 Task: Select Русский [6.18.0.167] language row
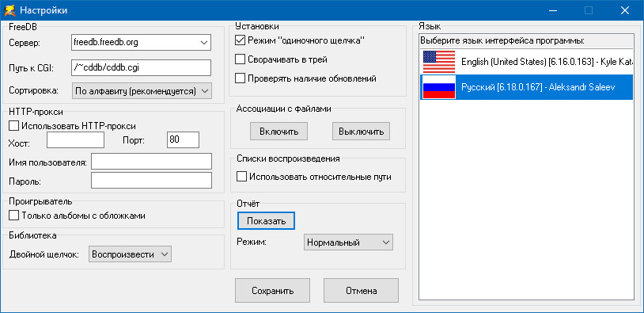(x=527, y=87)
